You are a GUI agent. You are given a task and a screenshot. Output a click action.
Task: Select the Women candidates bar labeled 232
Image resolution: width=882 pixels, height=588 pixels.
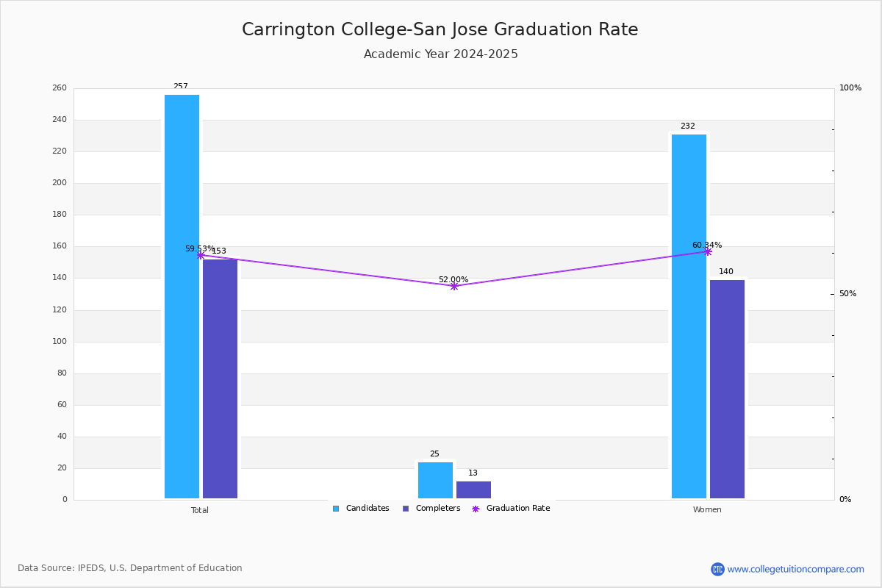(x=689, y=317)
